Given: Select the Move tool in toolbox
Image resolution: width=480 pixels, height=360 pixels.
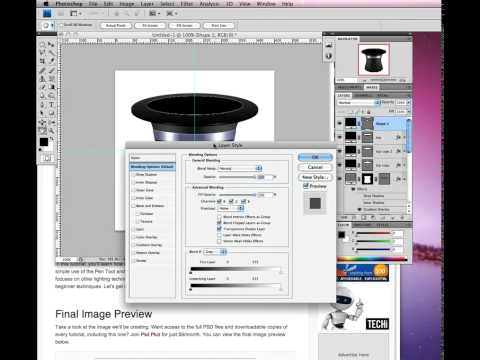Looking at the screenshot, I should click(x=51, y=44).
